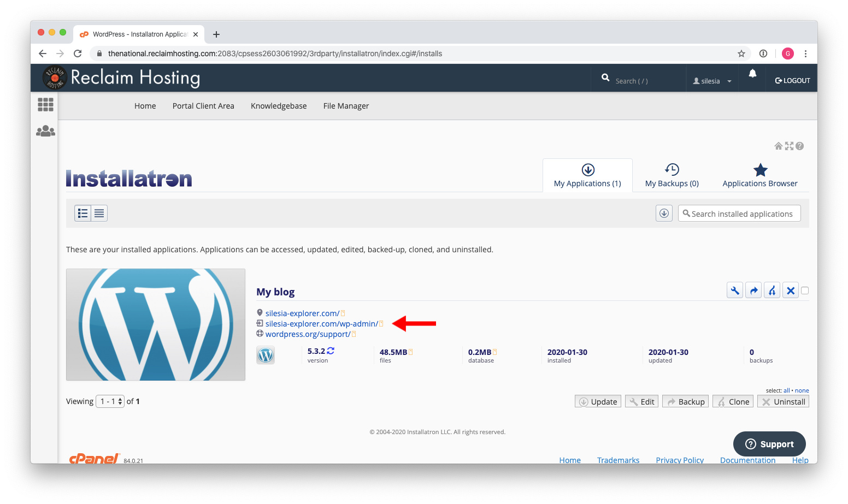The image size is (848, 504).
Task: Click Home in the navigation menu
Action: tap(145, 106)
